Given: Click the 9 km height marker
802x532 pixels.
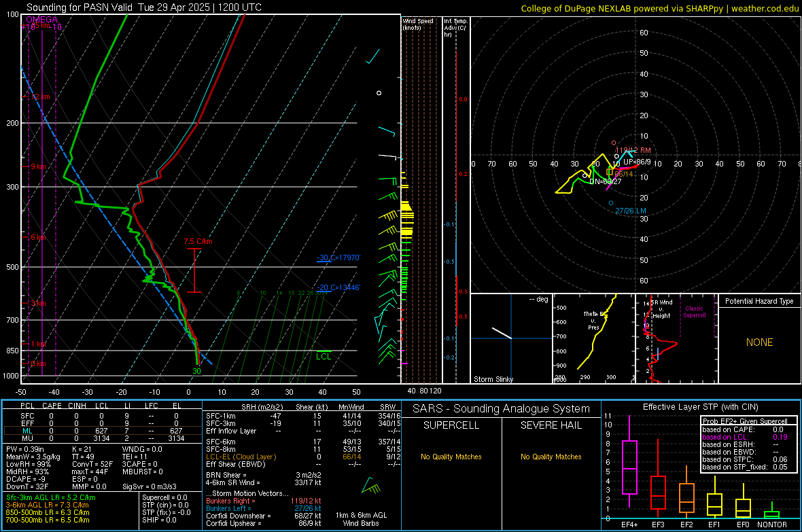Looking at the screenshot, I should tap(38, 166).
